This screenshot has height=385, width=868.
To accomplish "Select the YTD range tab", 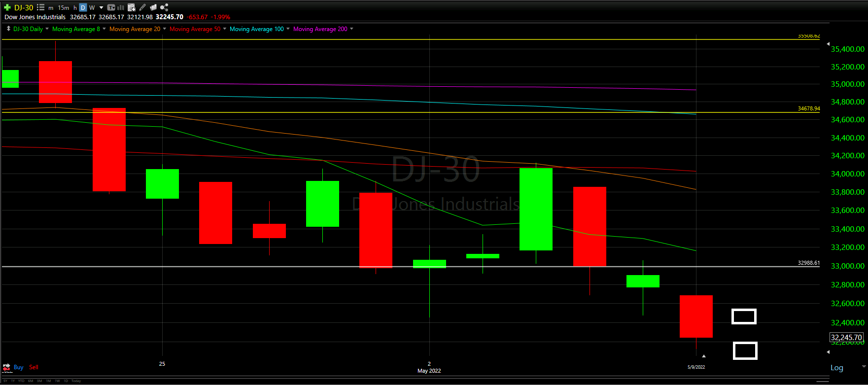I will click(x=21, y=381).
